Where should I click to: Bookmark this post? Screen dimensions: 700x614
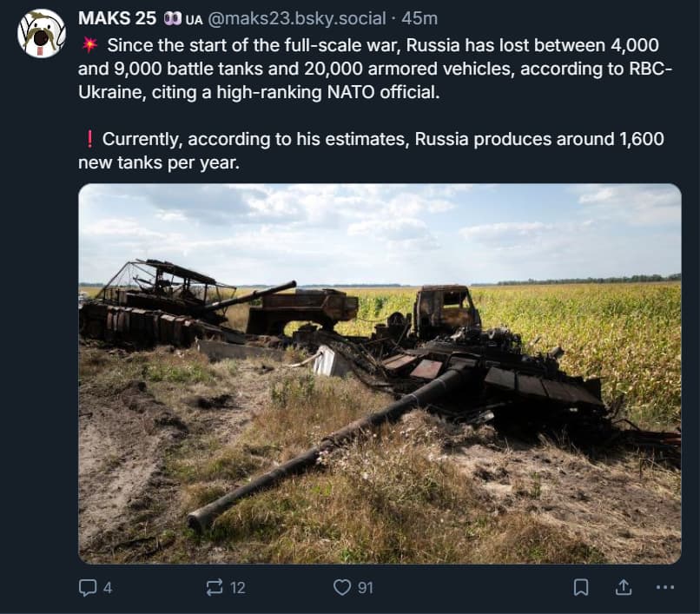(x=581, y=588)
